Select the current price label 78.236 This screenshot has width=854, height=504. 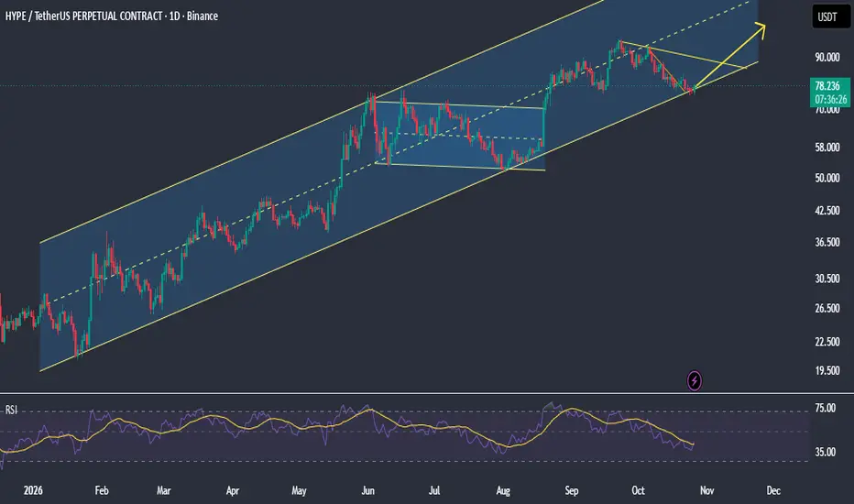click(827, 86)
